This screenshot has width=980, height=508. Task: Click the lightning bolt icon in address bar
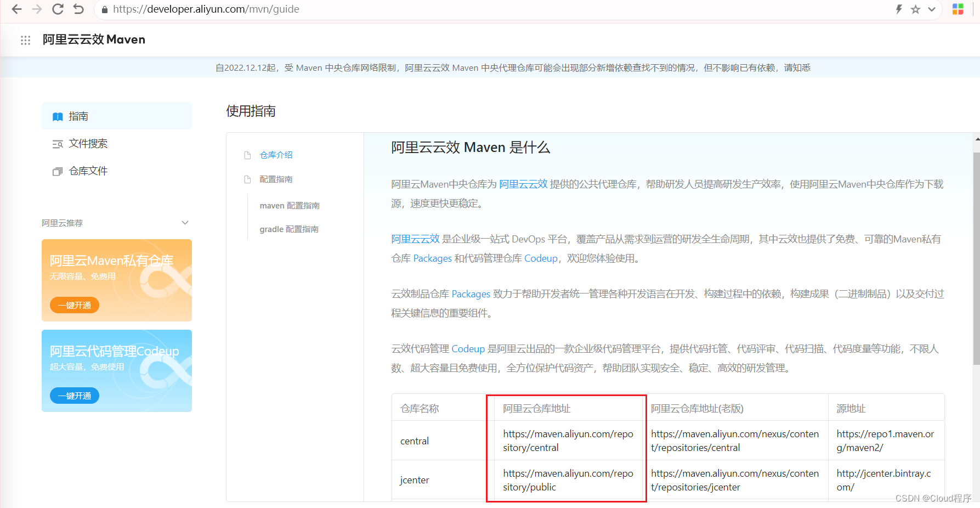[899, 9]
